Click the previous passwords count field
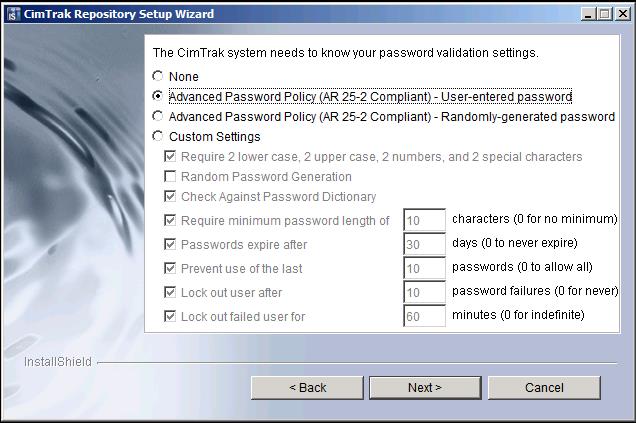The image size is (636, 423). coord(424,269)
